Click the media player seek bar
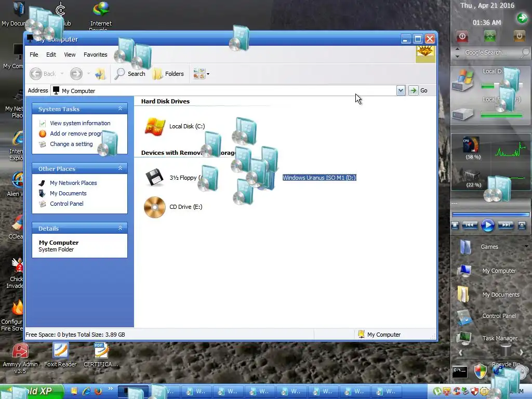532x399 pixels. click(490, 215)
